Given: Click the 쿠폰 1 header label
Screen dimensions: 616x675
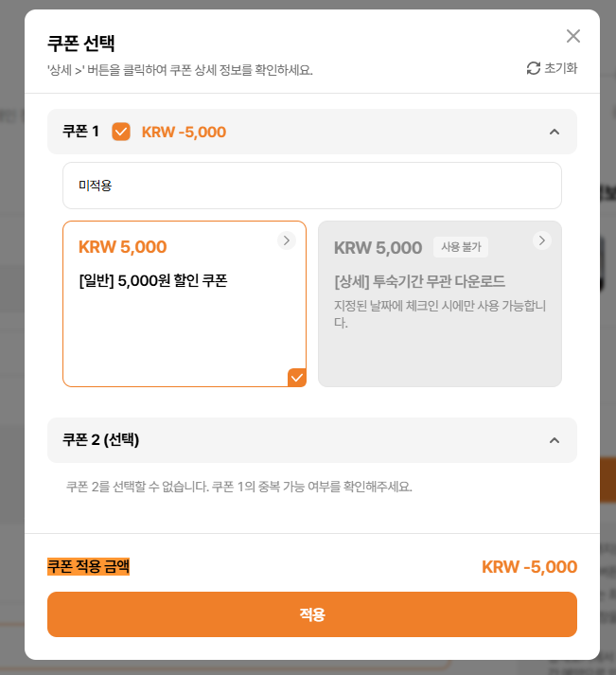Looking at the screenshot, I should 80,132.
